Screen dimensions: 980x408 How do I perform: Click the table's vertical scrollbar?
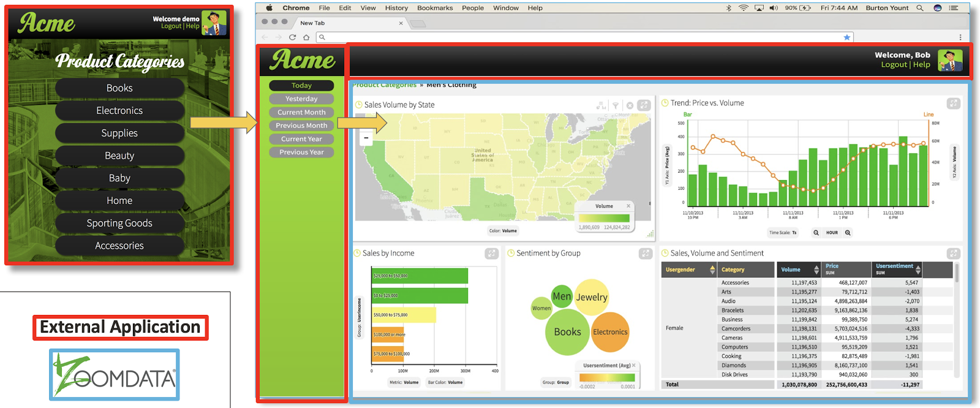tap(957, 273)
